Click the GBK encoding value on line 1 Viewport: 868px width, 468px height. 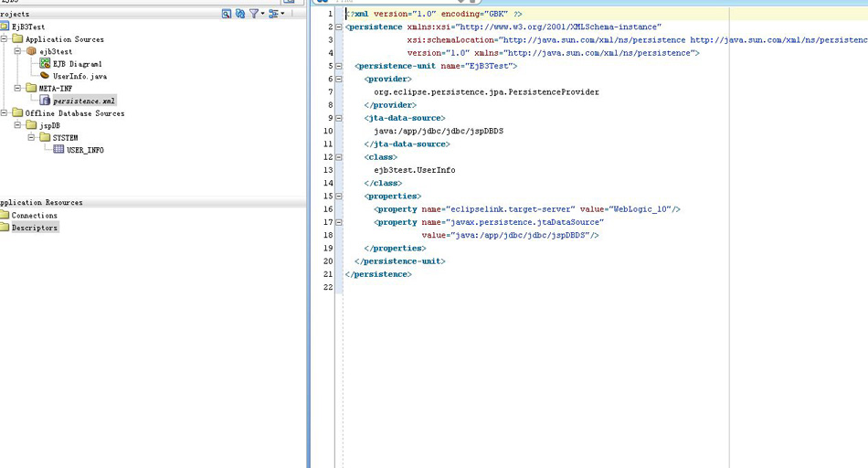tap(498, 14)
